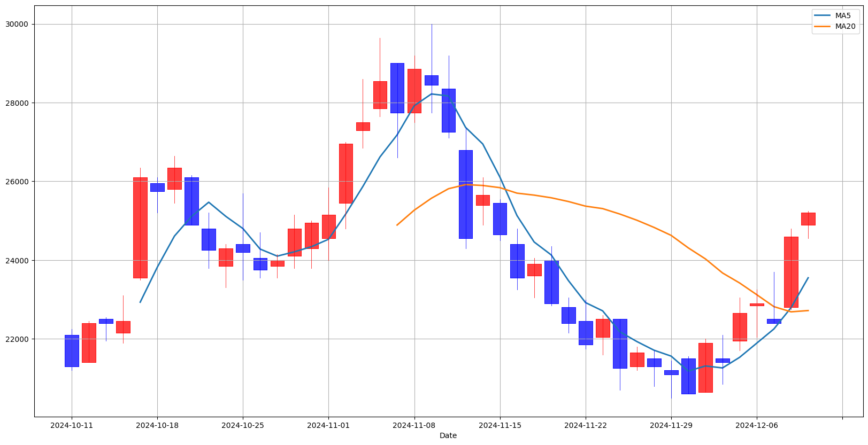
Task: Click the 2024-11-08 date label
Action: 414,425
